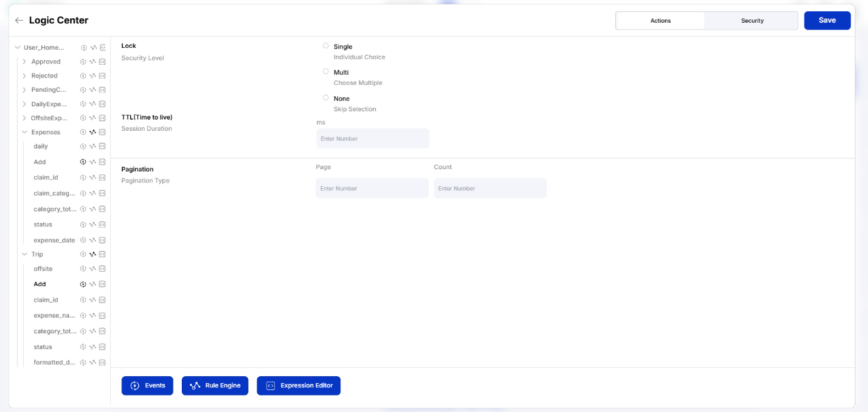The width and height of the screenshot is (868, 412).
Task: Click the Enter Number field for TTL
Action: 372,138
